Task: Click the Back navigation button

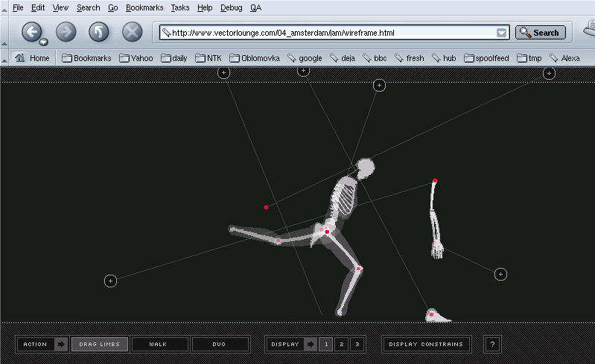Action: [x=32, y=32]
